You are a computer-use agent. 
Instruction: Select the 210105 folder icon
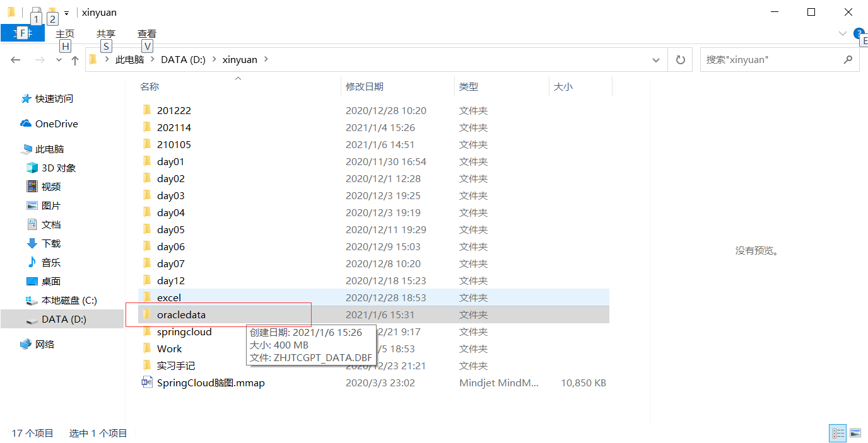click(147, 144)
